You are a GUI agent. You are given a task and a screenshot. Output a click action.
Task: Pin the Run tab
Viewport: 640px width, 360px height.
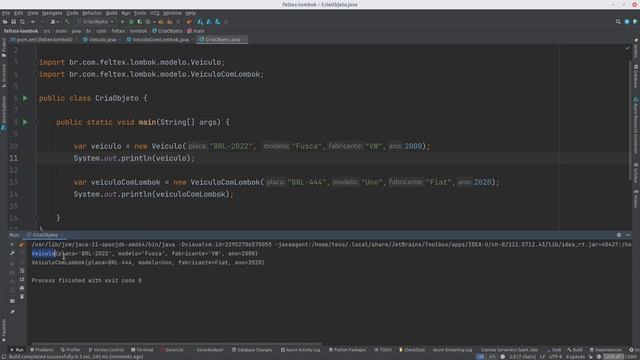coord(12,312)
